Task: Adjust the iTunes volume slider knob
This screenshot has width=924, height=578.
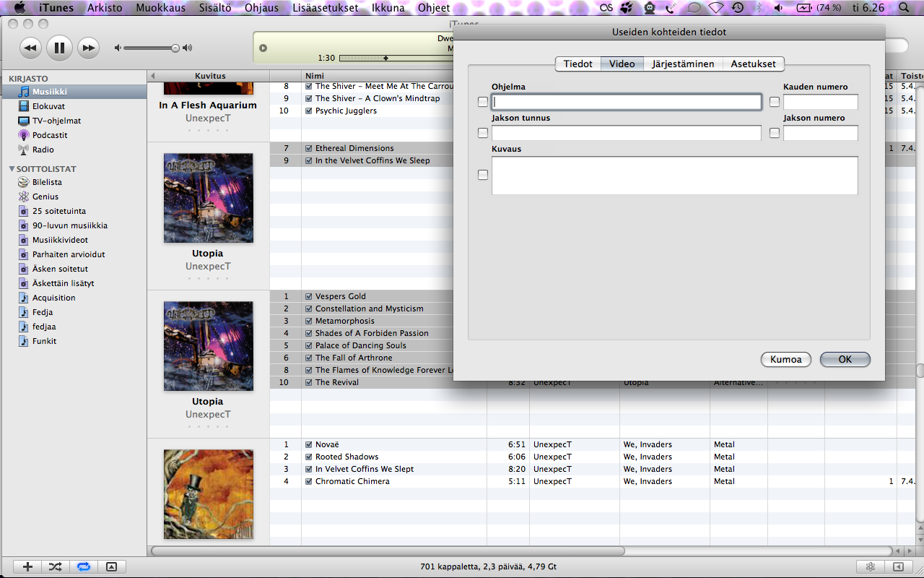Action: pos(175,48)
